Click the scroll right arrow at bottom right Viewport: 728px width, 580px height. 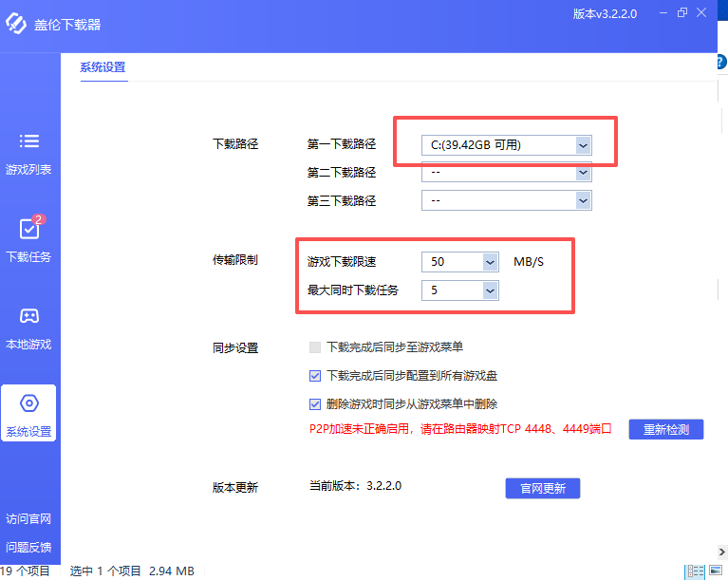point(722,552)
